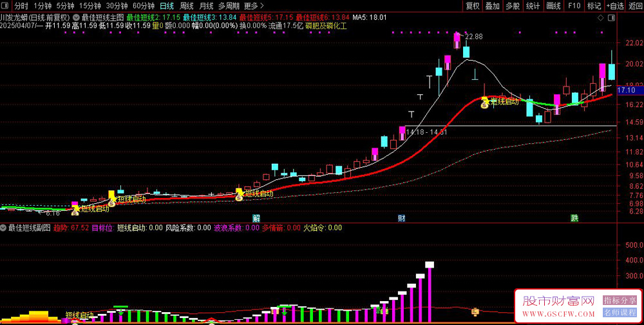The width and height of the screenshot is (644, 325).
Task: Select the 15分钟 period
Action: (90, 6)
